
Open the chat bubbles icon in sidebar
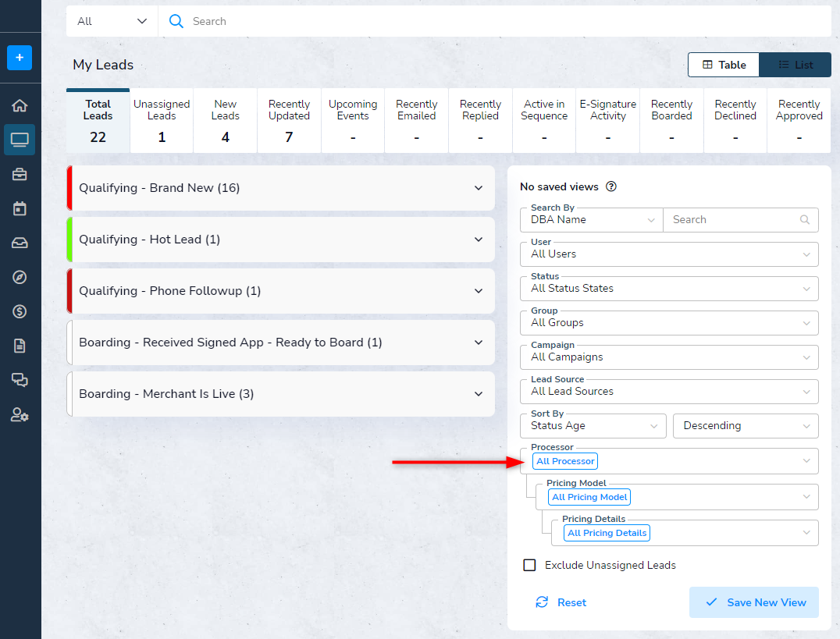[20, 380]
